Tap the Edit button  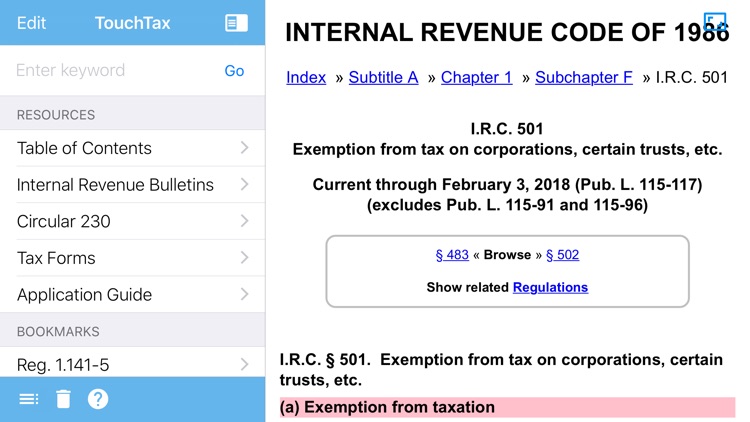pos(32,23)
